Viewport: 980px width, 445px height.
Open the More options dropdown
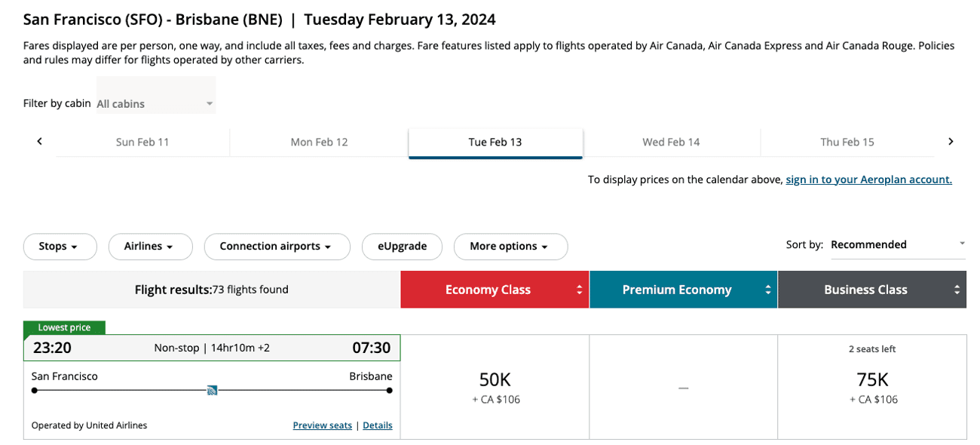click(x=510, y=246)
